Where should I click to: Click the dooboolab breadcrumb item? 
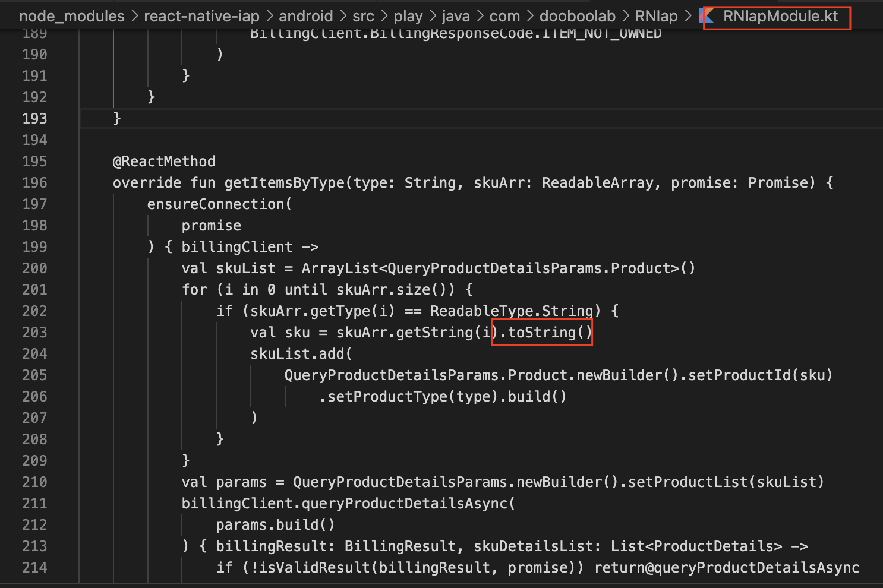coord(577,16)
